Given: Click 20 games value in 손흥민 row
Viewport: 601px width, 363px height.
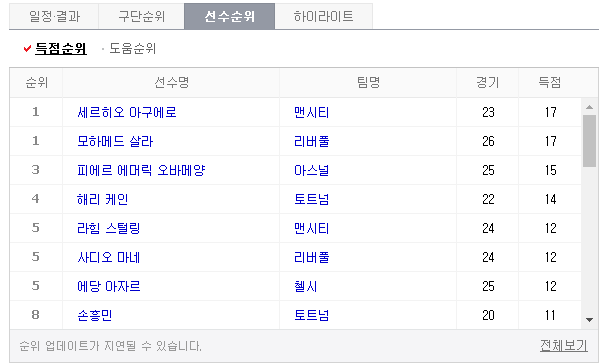Looking at the screenshot, I should point(488,315).
